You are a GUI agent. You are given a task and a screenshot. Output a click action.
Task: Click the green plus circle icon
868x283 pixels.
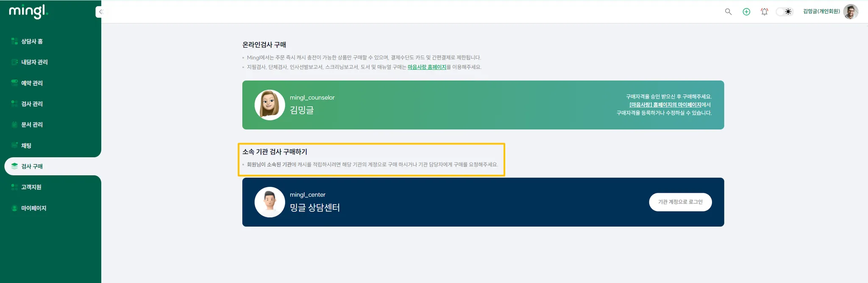point(746,11)
